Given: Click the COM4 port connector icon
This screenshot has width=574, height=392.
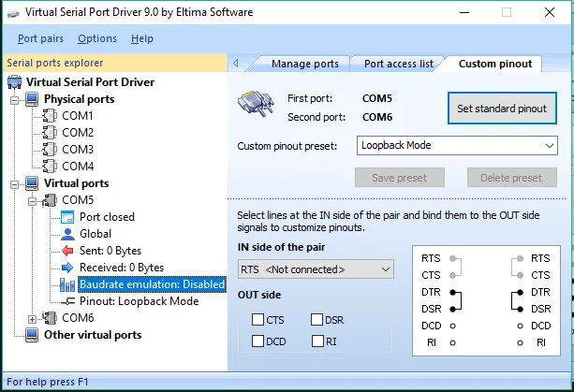Looking at the screenshot, I should 50,166.
